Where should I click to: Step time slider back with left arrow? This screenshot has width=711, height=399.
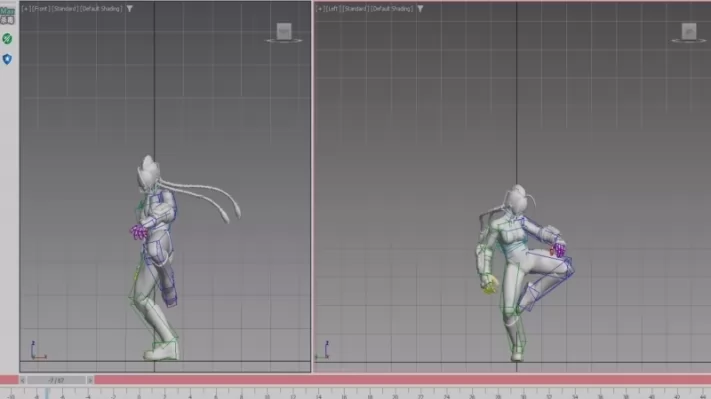(x=23, y=380)
